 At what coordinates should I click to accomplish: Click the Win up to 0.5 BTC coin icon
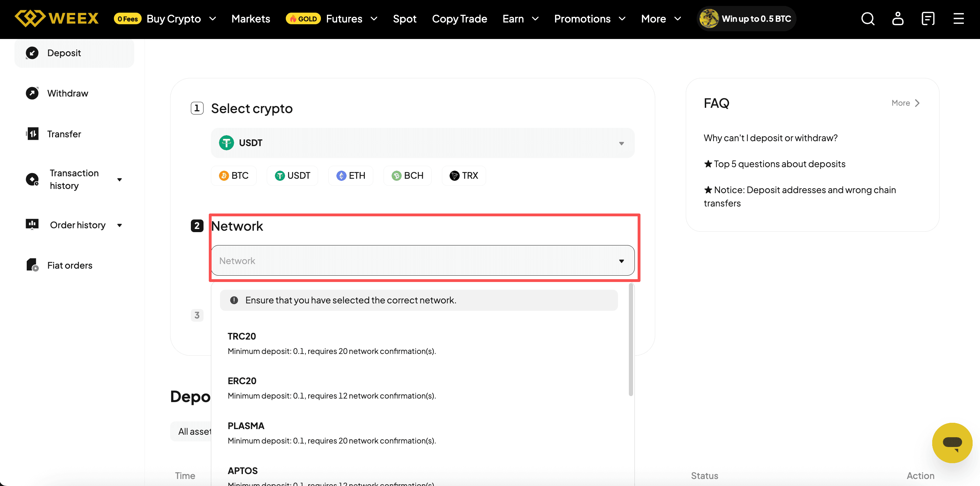pos(709,19)
